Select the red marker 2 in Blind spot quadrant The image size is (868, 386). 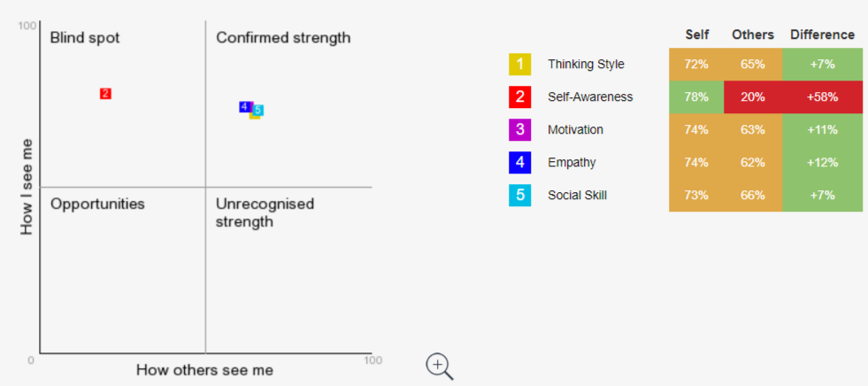pos(105,94)
